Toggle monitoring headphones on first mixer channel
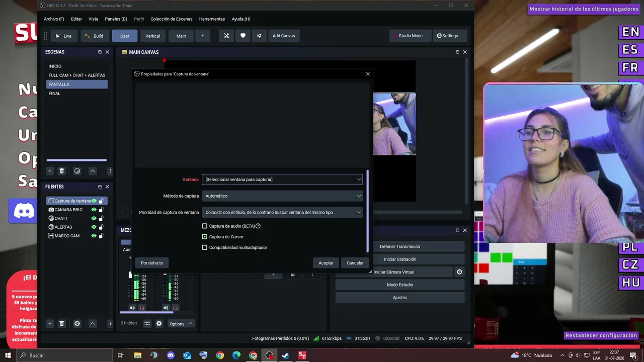 142,308
